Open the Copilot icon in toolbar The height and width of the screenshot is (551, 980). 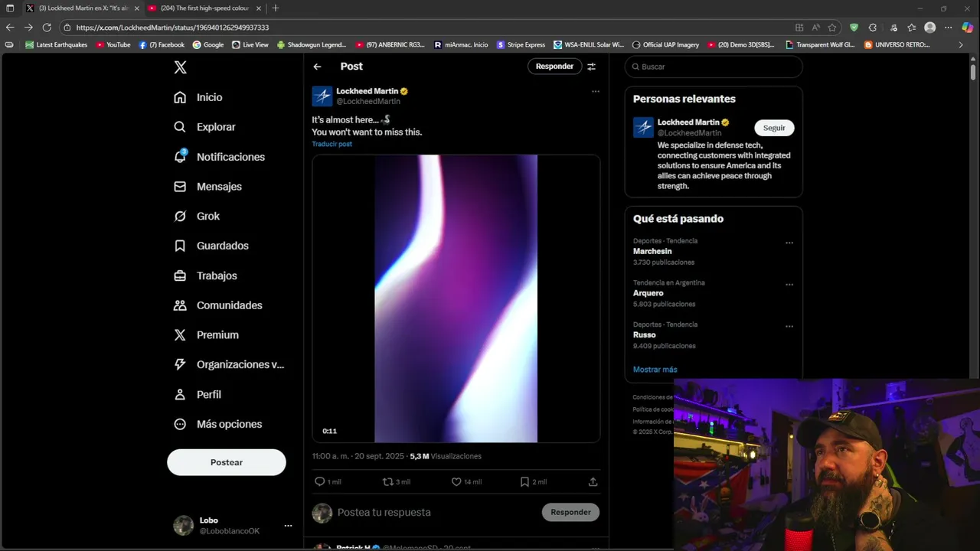coord(968,27)
